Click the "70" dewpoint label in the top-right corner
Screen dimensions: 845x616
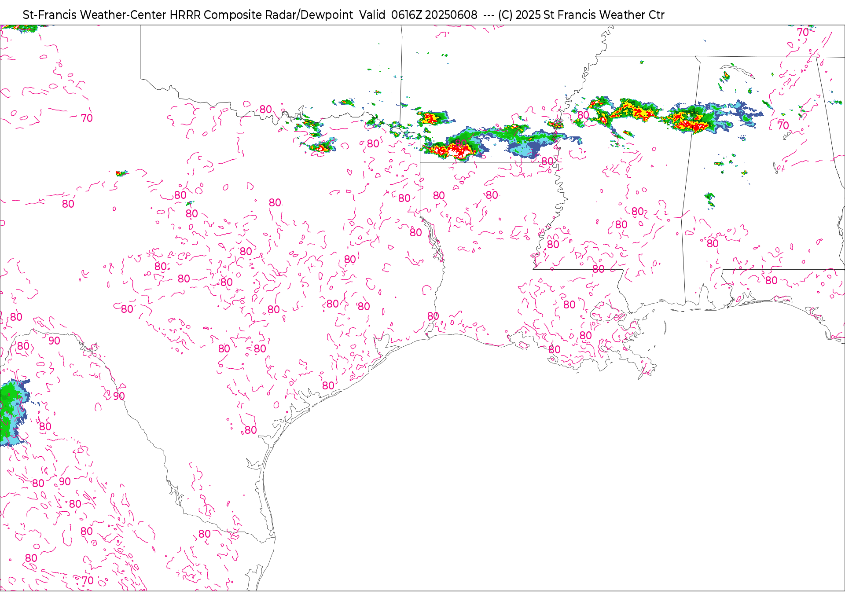(803, 33)
